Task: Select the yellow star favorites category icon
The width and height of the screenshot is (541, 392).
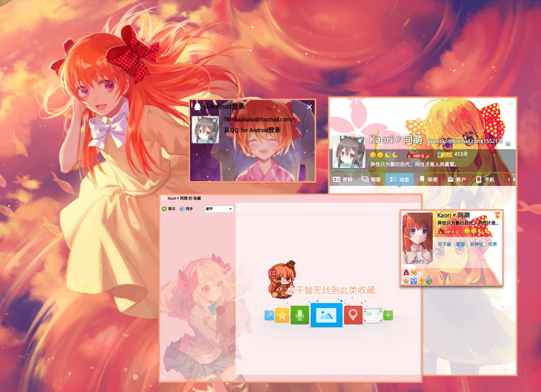Action: tap(282, 315)
